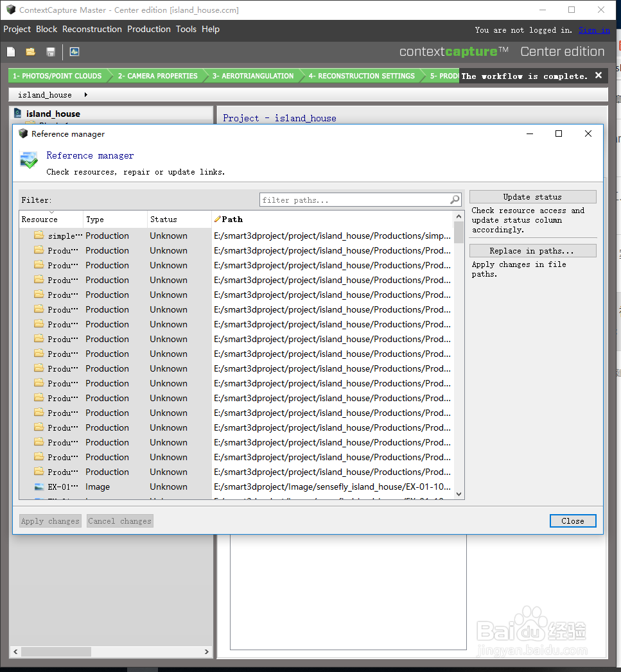
Task: Click the resource list scroll down arrow
Action: click(459, 494)
